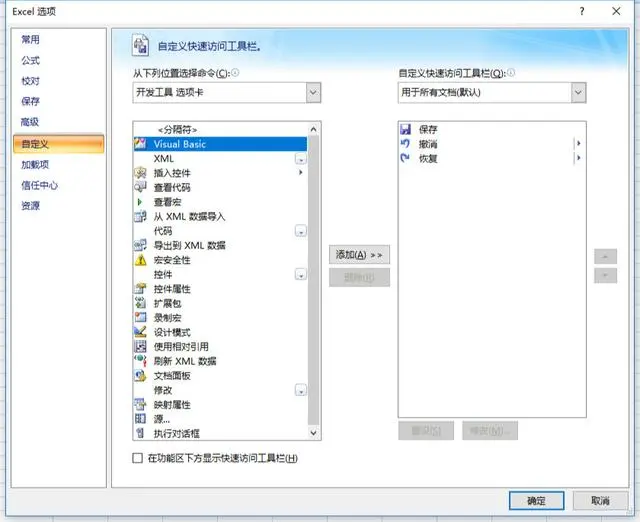The width and height of the screenshot is (640, 522).
Task: Expand the XML group dropdown arrow
Action: 301,159
